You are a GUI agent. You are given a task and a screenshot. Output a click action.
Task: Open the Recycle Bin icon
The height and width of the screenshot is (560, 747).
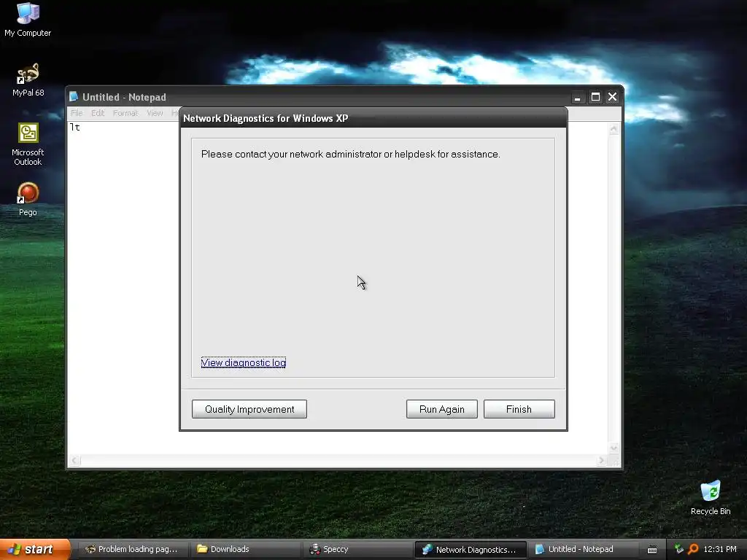tap(711, 498)
